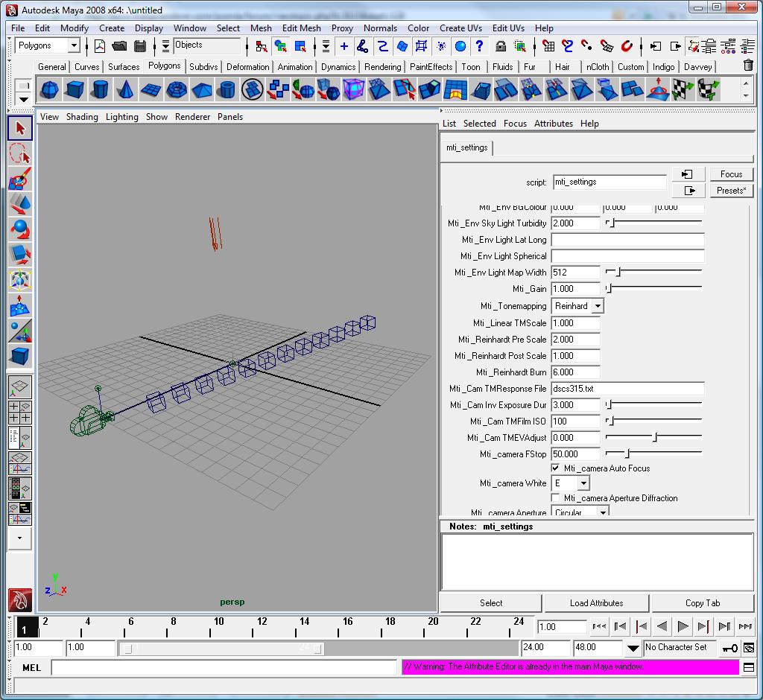Screen dimensions: 763x700
Task: Choose the Lasso select tool
Action: click(x=20, y=153)
